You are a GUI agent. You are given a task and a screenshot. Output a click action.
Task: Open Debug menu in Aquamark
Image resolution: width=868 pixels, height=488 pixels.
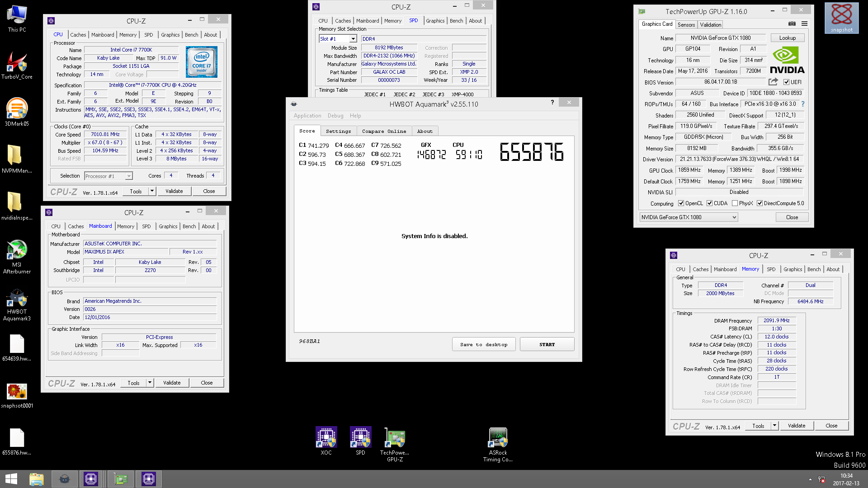(x=335, y=116)
